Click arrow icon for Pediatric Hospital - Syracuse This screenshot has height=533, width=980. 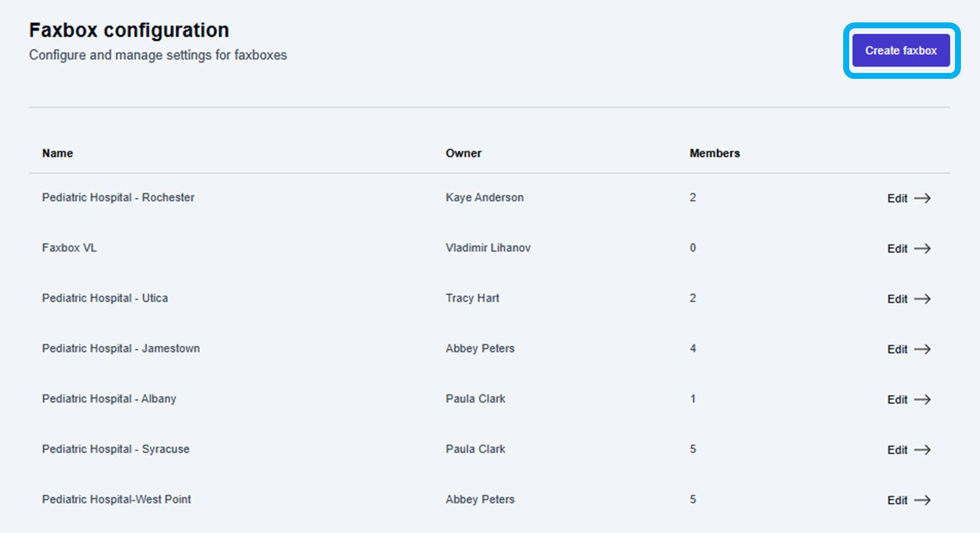923,450
